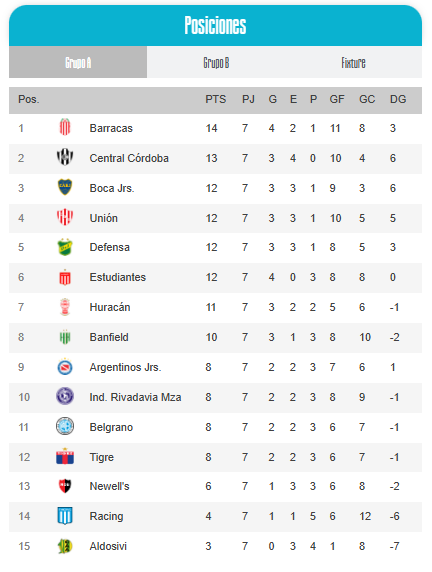Click the Racing striped shield icon
The width and height of the screenshot is (432, 572).
(65, 516)
